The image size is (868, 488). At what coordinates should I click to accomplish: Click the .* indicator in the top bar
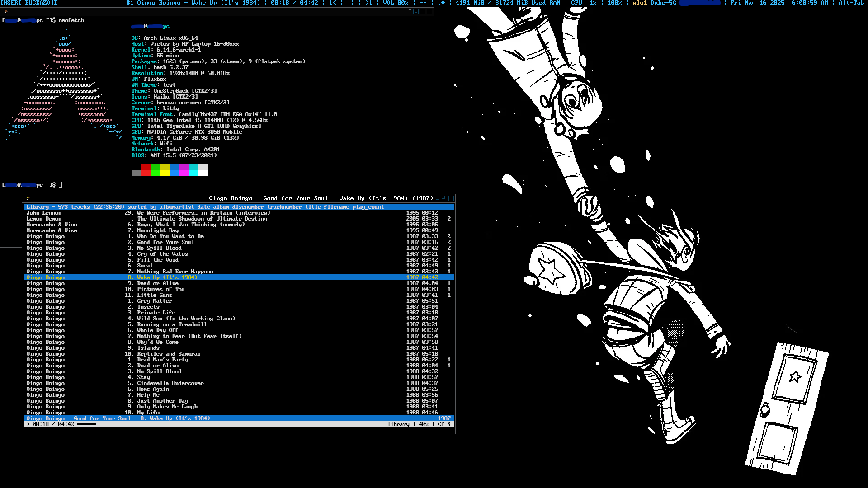point(441,3)
